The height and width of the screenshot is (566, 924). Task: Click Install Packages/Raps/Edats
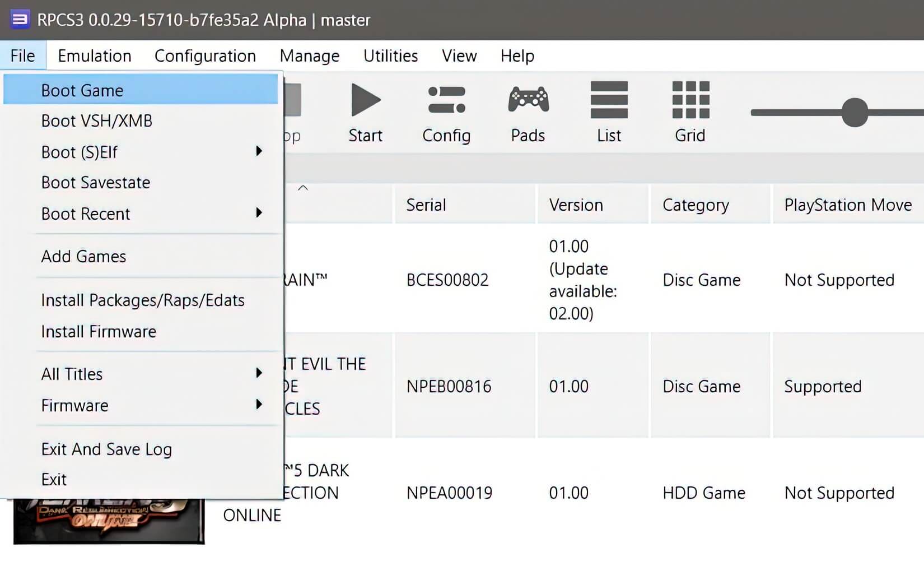(143, 300)
